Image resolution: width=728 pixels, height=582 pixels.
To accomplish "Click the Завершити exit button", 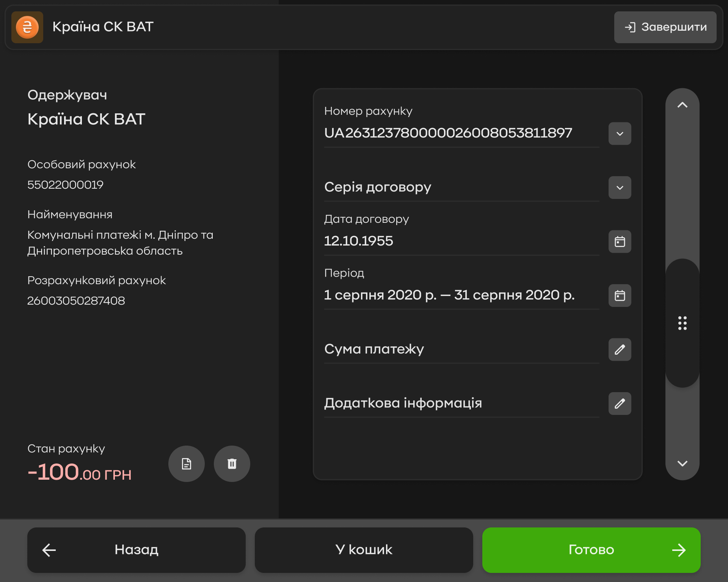I will 665,27.
